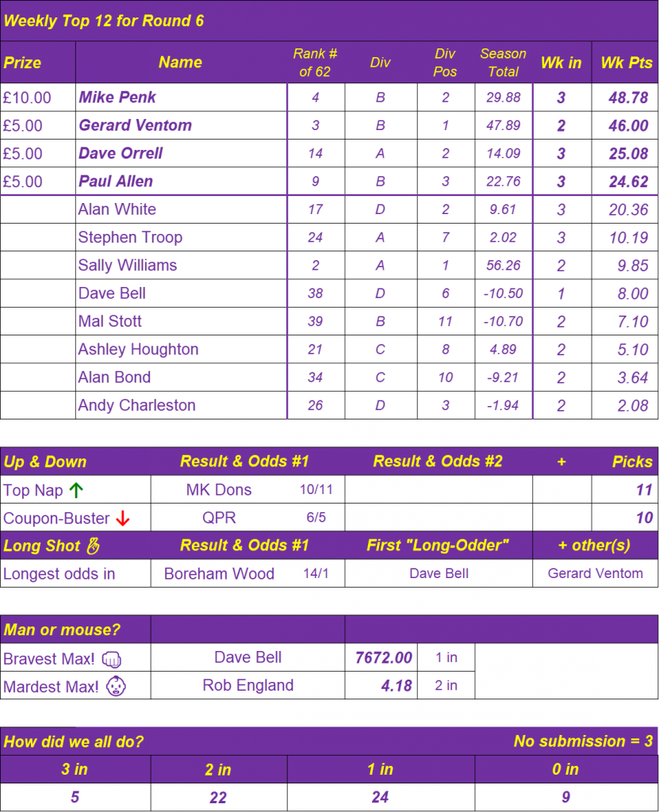The width and height of the screenshot is (659, 812).
Task: Click the 25.08 weekly points value
Action: point(628,153)
